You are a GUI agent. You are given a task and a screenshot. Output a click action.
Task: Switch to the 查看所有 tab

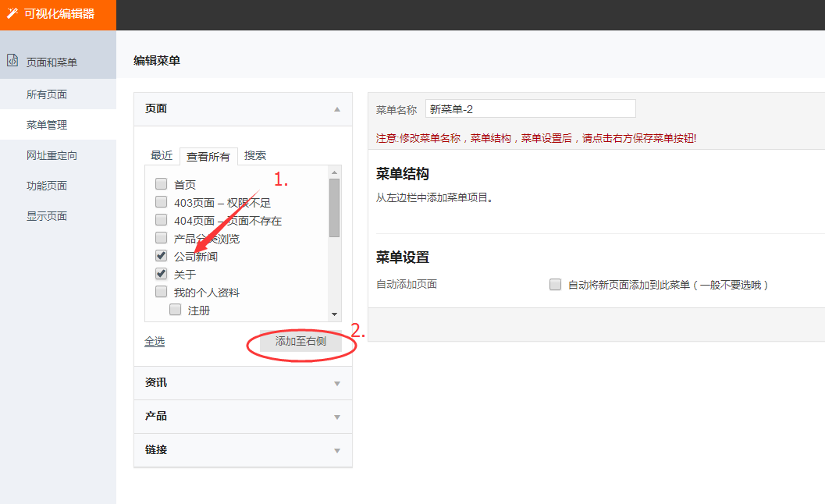[x=208, y=156]
